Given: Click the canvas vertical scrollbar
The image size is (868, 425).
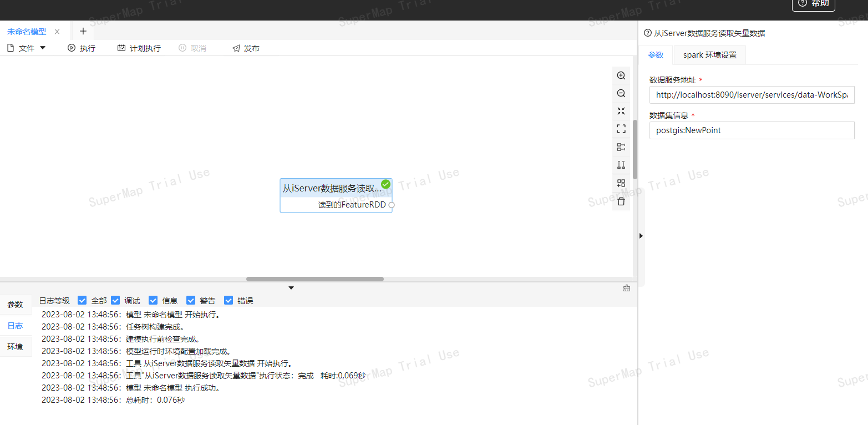Looking at the screenshot, I should pyautogui.click(x=635, y=149).
